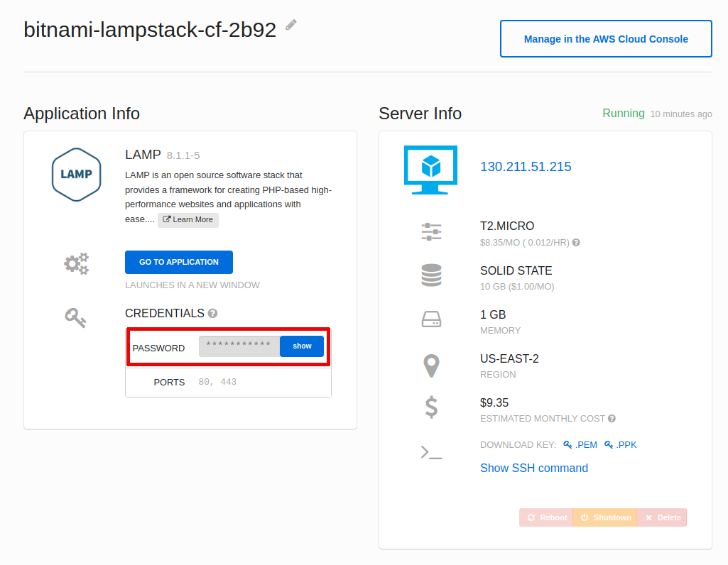Click the bitnami-lampstack-cf-2b92 title

[150, 30]
